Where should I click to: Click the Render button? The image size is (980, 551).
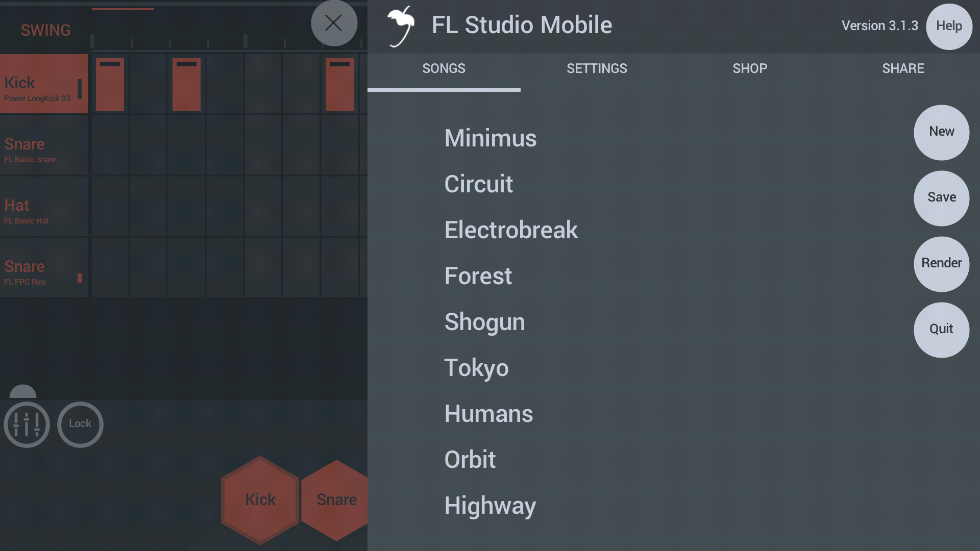(941, 264)
